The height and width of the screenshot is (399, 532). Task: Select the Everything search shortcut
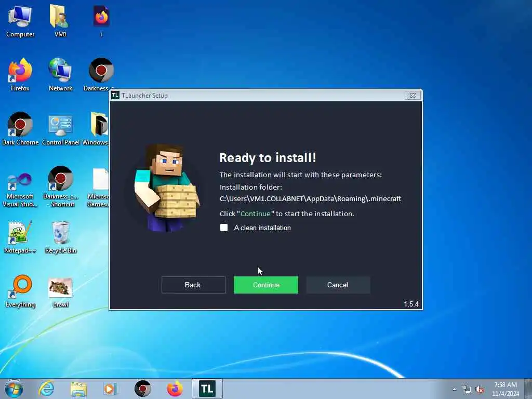tap(20, 291)
